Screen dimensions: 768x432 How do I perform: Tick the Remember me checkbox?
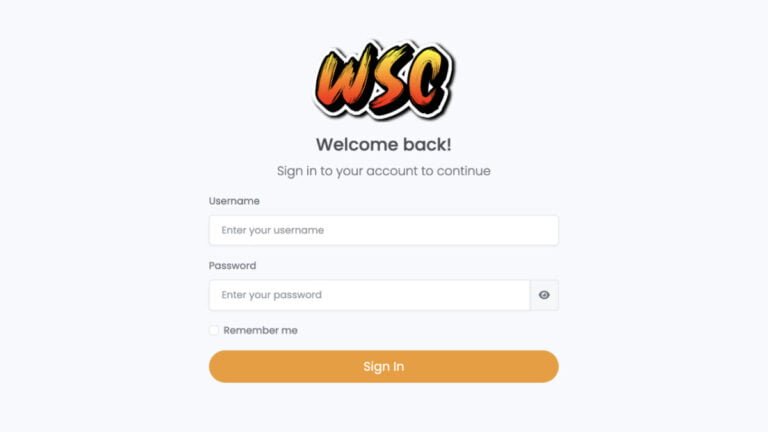coord(214,330)
